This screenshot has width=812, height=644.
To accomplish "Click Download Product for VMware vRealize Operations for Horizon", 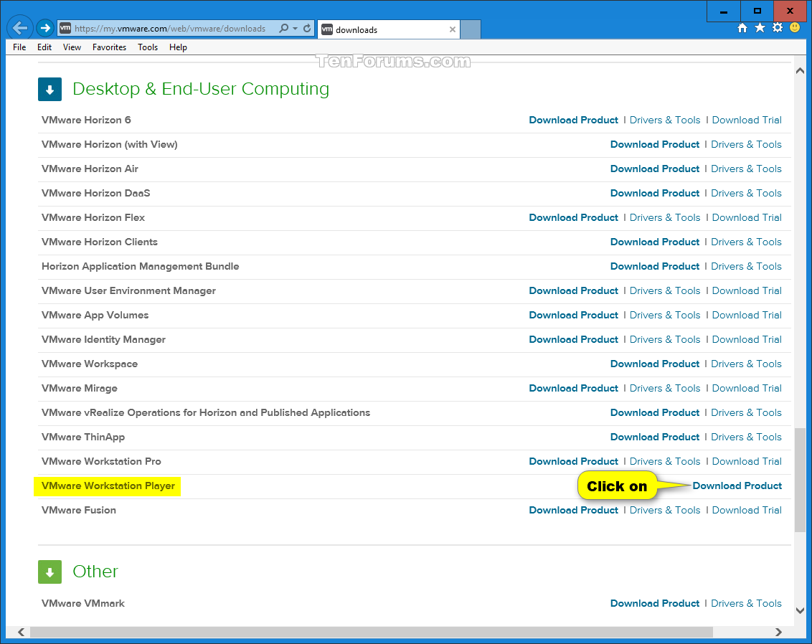I will pyautogui.click(x=655, y=412).
